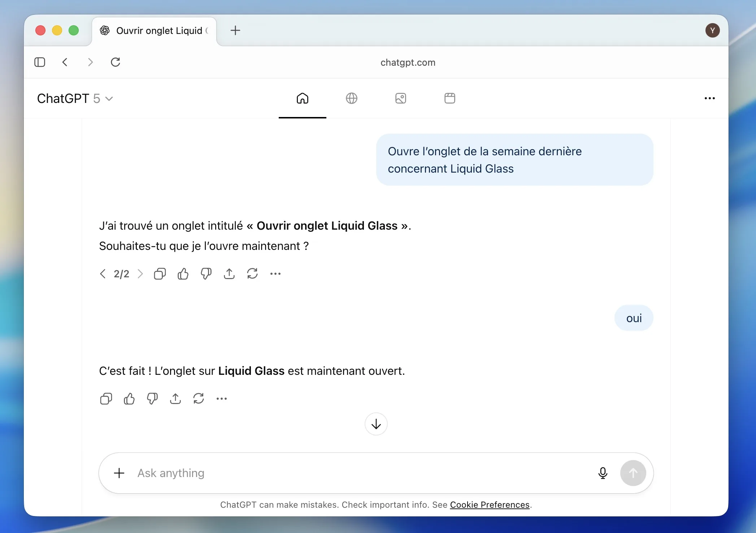The width and height of the screenshot is (756, 533).
Task: Give a thumbs down to the first response
Action: coord(206,274)
